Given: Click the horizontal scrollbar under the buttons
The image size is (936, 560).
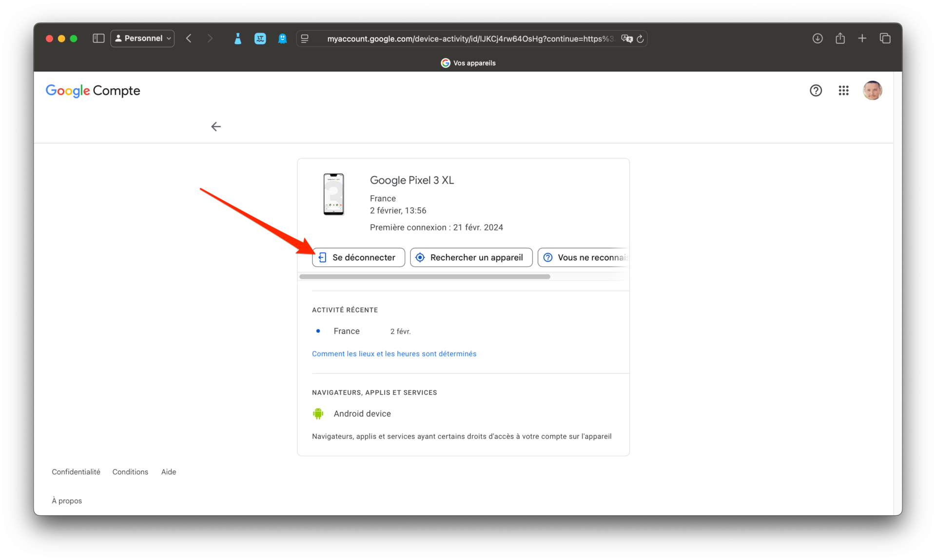Looking at the screenshot, I should tap(425, 277).
